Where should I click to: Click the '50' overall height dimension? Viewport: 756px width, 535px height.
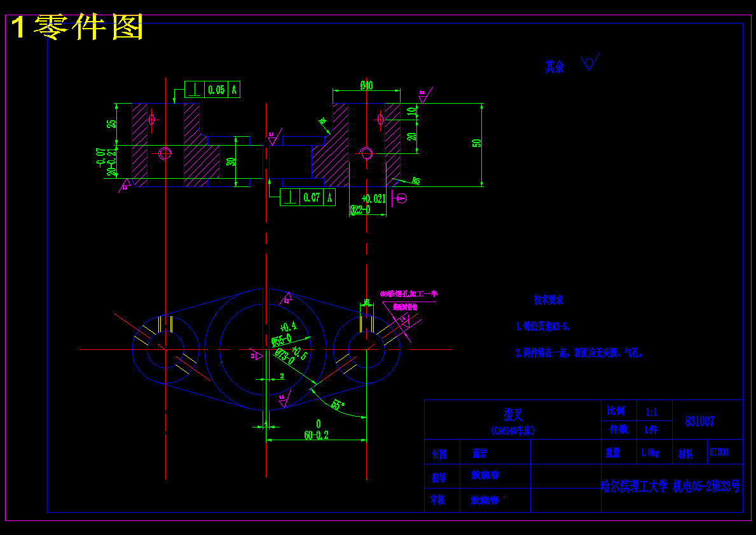click(x=476, y=143)
